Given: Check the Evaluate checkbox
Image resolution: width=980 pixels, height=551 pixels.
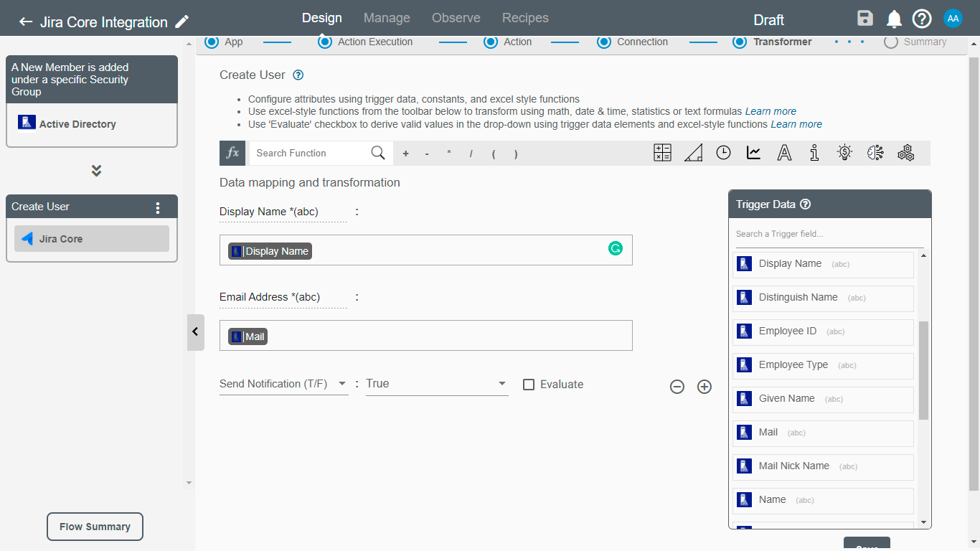Looking at the screenshot, I should click(x=529, y=385).
